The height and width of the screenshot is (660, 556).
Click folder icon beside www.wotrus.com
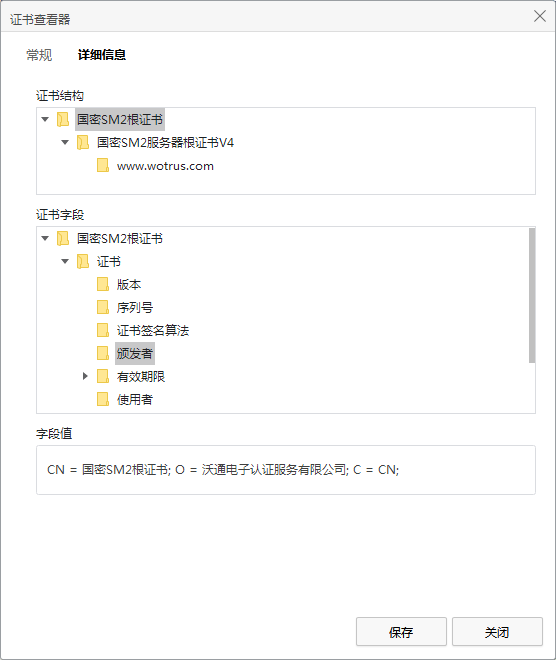pos(103,165)
